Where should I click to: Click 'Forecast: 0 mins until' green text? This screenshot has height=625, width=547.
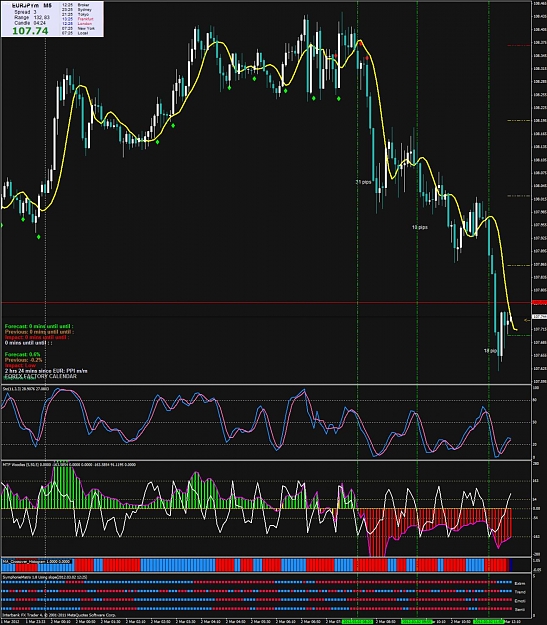39,326
